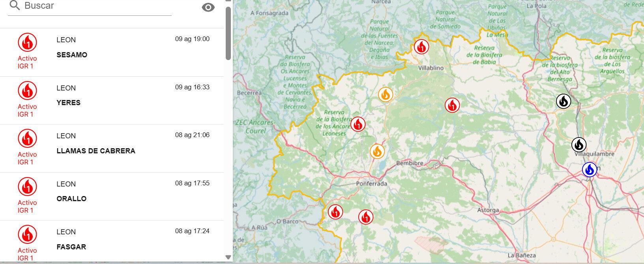Click the black fire marker above Villaquilambre
This screenshot has height=264, width=644.
point(578,145)
